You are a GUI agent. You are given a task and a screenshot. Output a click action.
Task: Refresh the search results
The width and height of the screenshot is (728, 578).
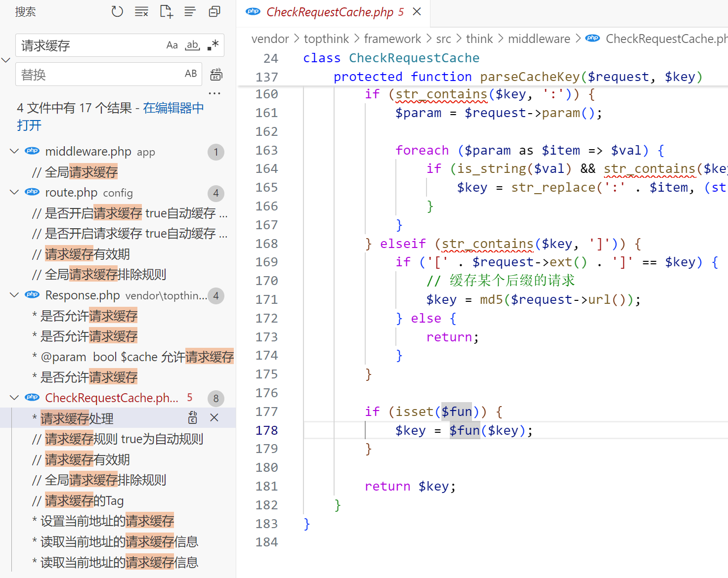[117, 11]
